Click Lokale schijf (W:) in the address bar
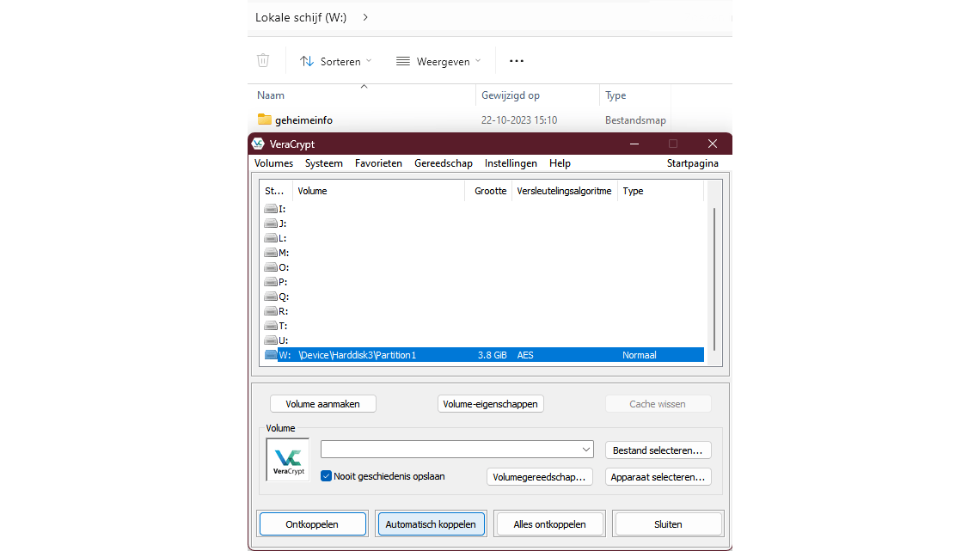 tap(301, 17)
